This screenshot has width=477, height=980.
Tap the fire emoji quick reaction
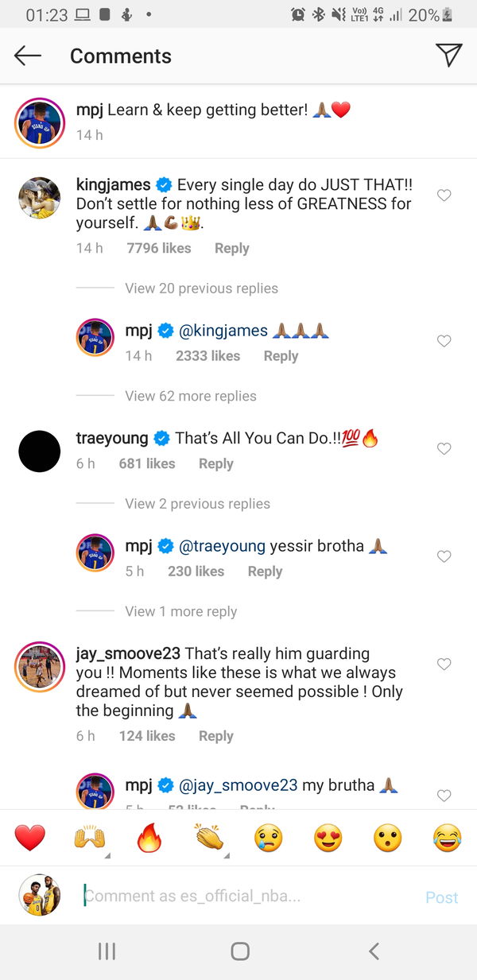coord(149,838)
